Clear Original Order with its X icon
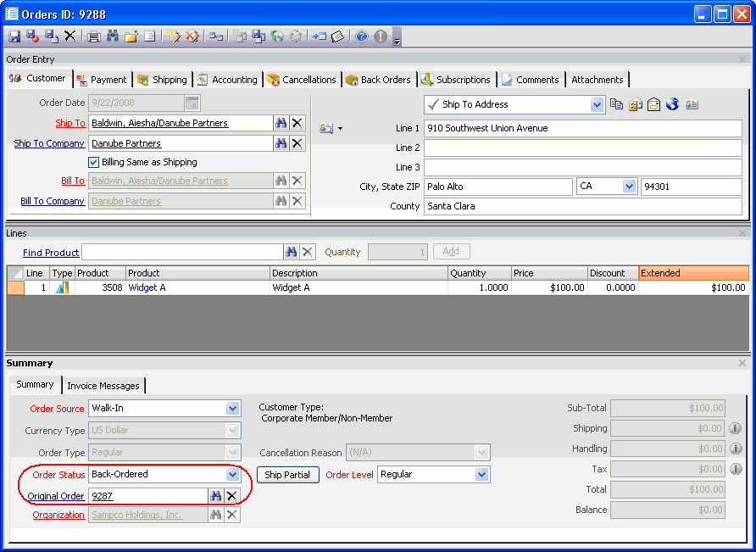Screen dimensions: 756x552 pos(232,495)
